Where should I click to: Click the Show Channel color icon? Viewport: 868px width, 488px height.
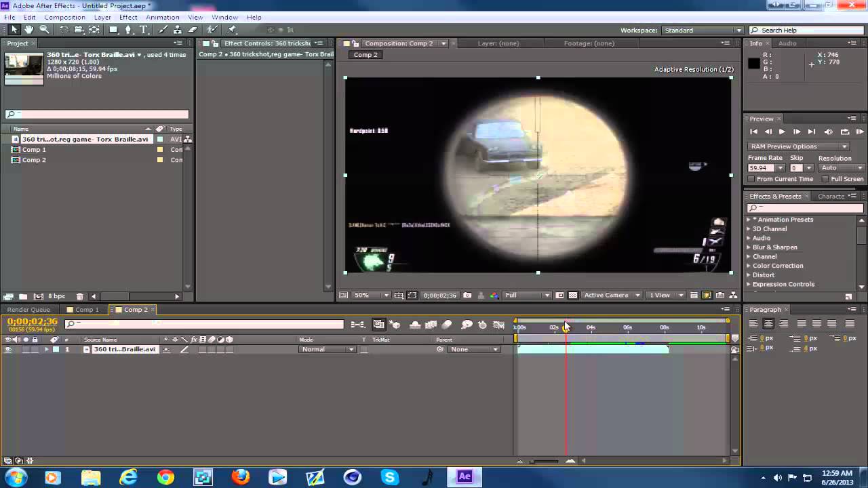coord(494,296)
